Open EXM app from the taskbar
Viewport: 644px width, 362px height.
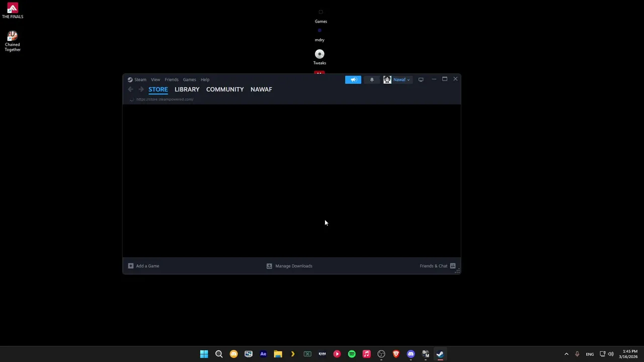(322, 354)
